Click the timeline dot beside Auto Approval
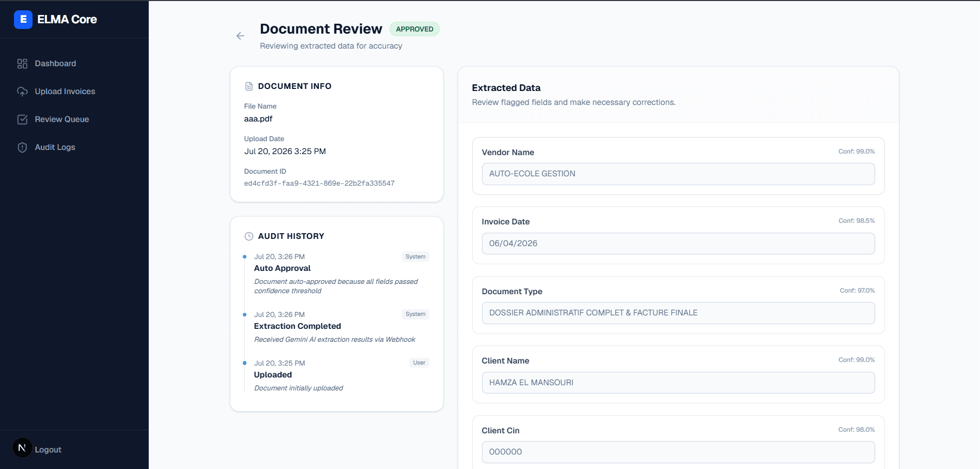This screenshot has width=980, height=469. pos(244,257)
